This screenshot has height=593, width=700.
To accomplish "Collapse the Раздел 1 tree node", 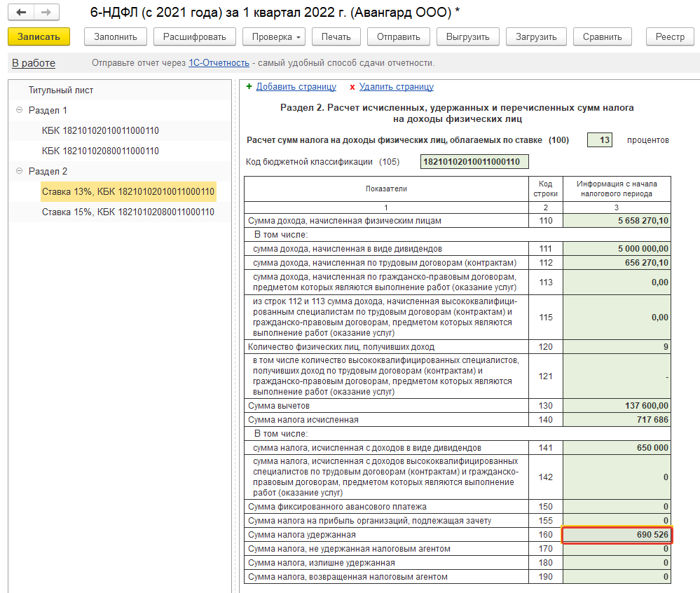I will (x=19, y=111).
